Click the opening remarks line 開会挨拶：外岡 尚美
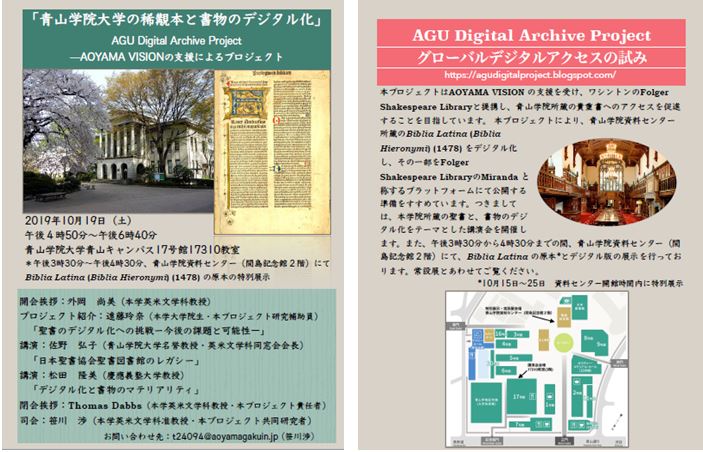The height and width of the screenshot is (452, 703). pyautogui.click(x=115, y=301)
